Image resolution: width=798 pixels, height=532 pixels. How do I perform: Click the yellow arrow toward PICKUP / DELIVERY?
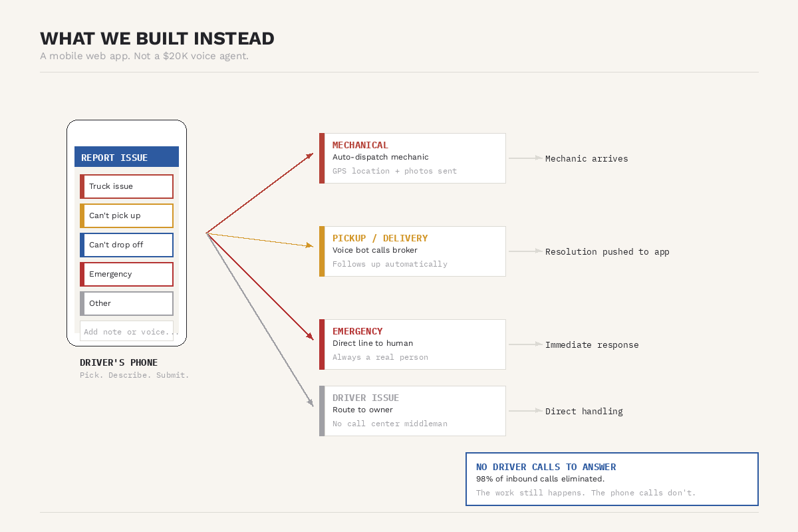259,239
